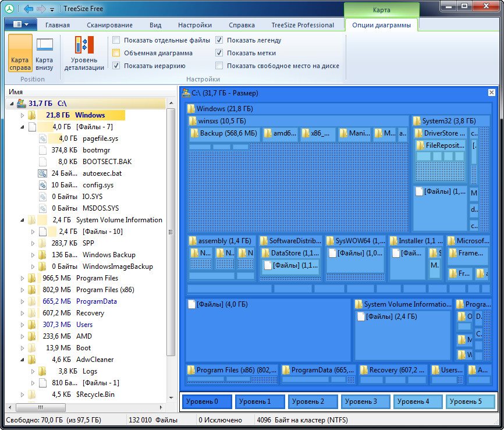
Task: Click the tree panel horizontal scrollbar thumb
Action: click(x=41, y=407)
